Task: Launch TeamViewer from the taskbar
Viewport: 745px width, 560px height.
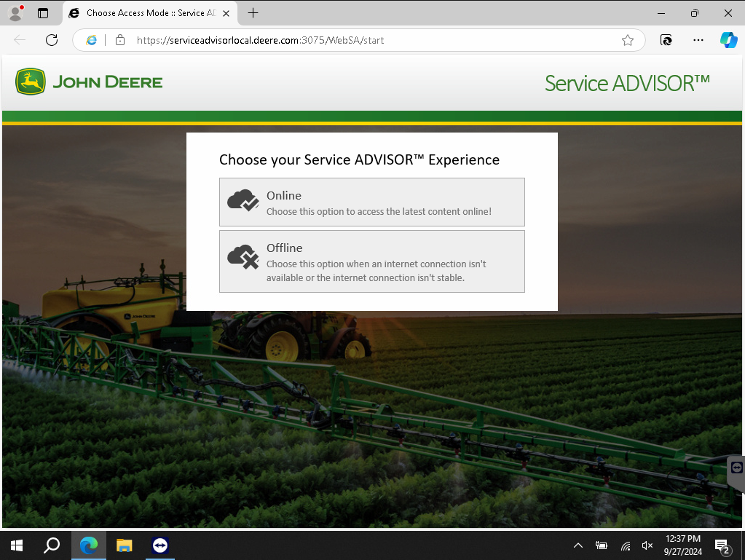Action: [159, 545]
